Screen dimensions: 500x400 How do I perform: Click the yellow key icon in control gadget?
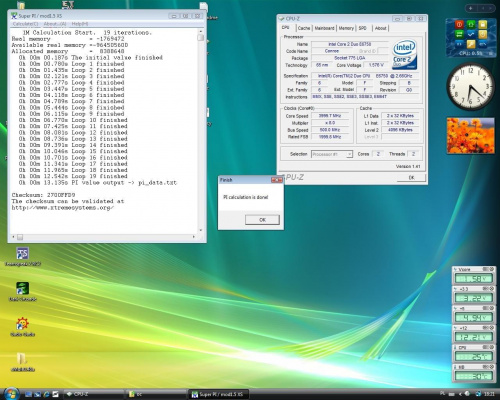[471, 44]
